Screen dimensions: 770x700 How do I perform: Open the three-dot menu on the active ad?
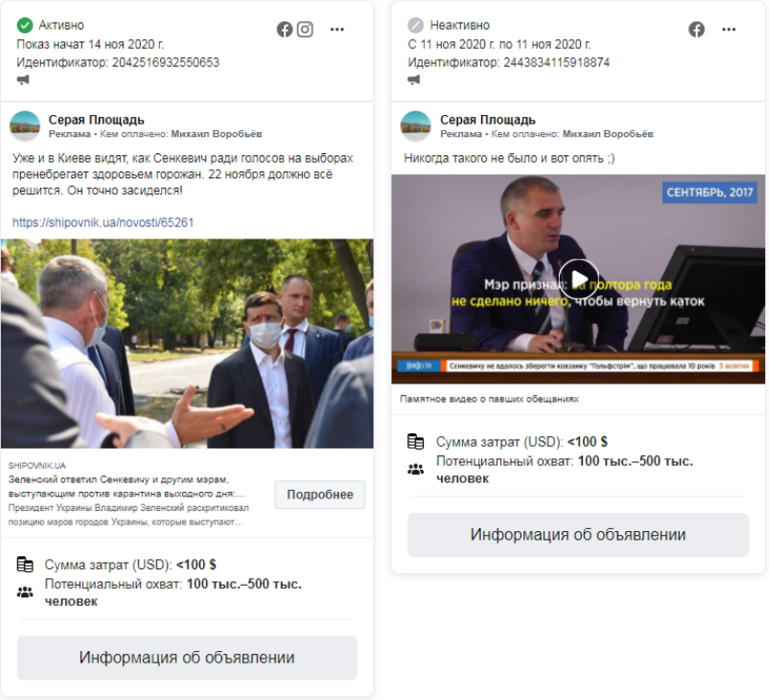[x=337, y=29]
